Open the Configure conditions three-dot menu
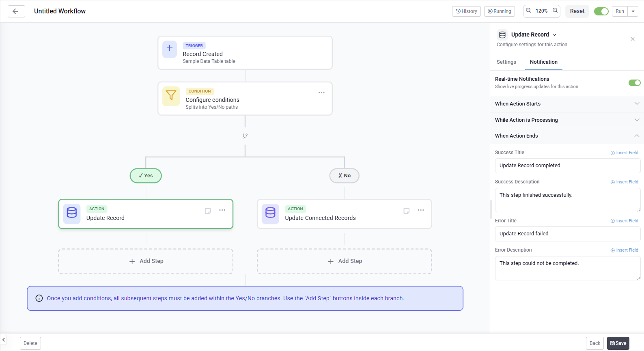The image size is (644, 351). [x=321, y=93]
